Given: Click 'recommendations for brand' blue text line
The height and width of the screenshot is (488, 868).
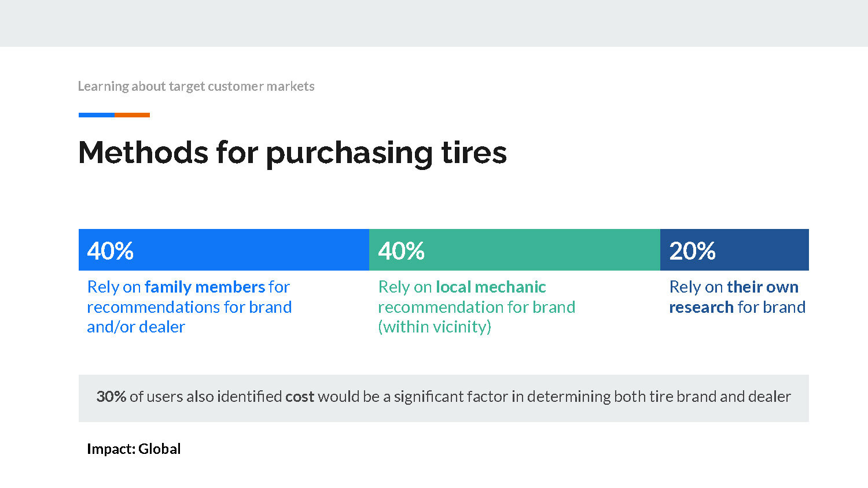Looking at the screenshot, I should point(189,307).
